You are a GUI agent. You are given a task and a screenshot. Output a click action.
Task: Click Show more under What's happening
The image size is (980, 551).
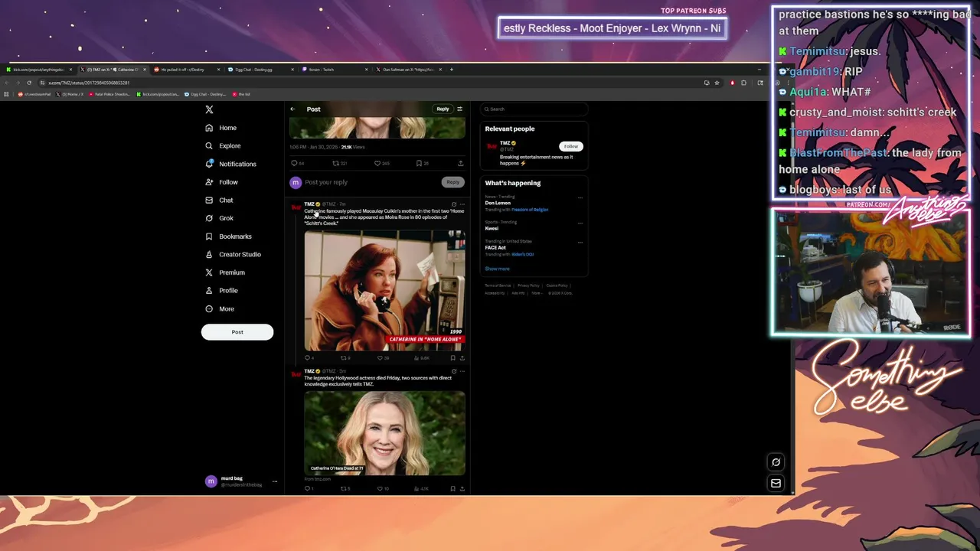pos(497,269)
